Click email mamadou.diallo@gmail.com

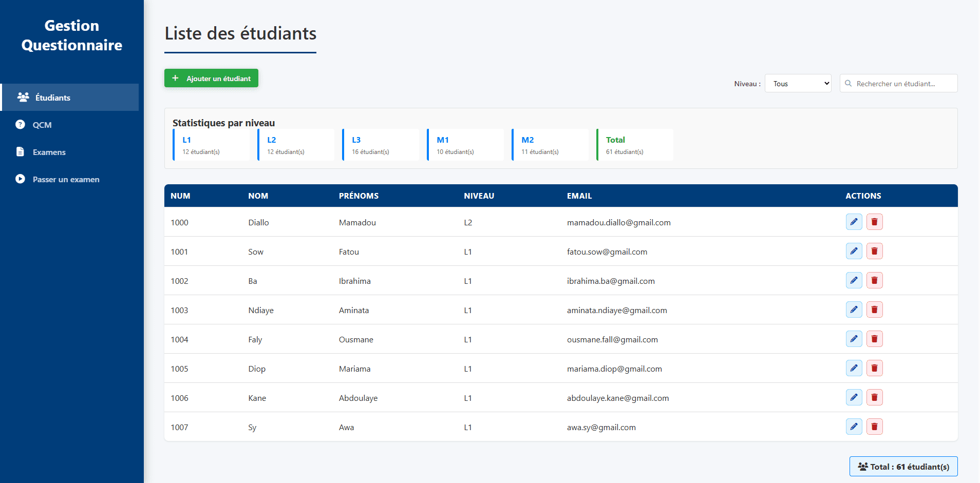(618, 222)
